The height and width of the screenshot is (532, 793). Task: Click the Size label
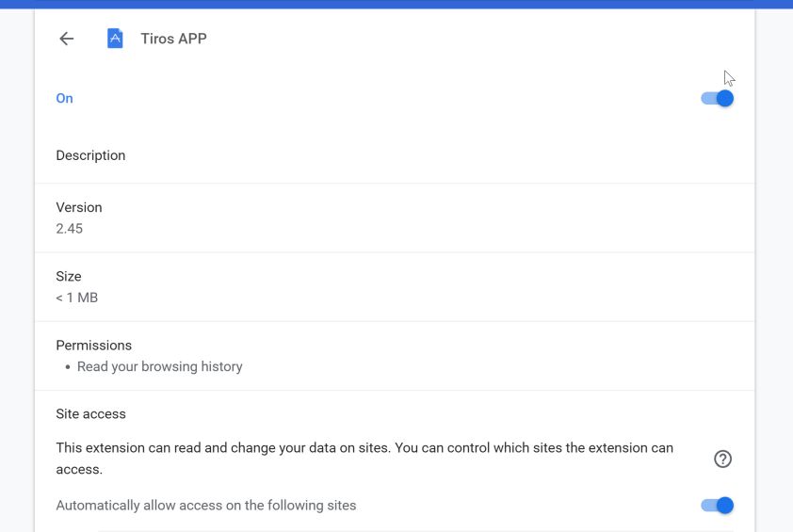pyautogui.click(x=69, y=277)
